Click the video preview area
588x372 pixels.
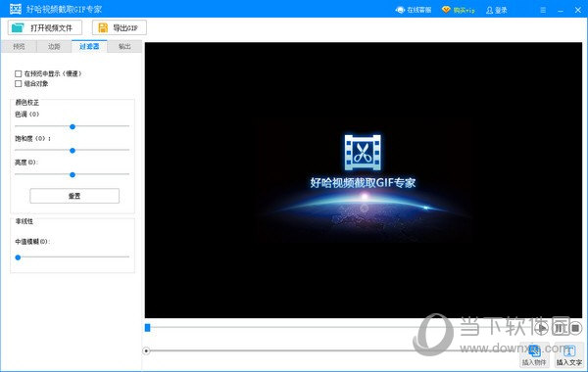point(364,180)
